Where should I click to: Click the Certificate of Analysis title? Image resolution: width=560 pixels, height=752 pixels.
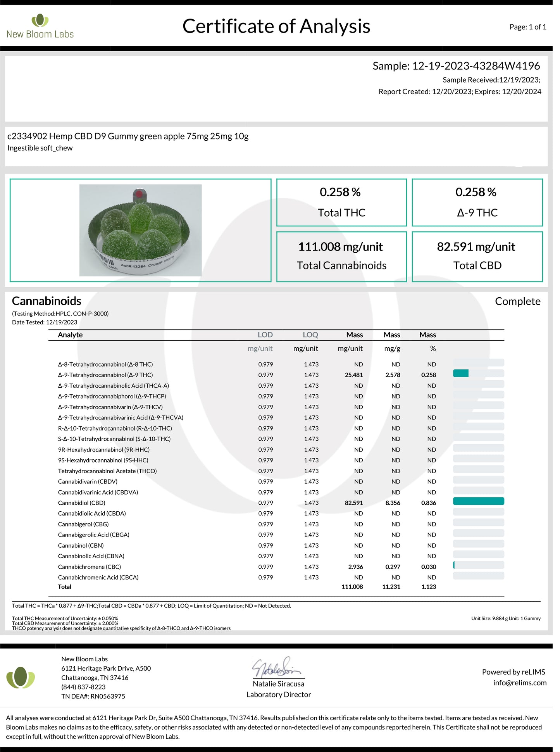(276, 26)
